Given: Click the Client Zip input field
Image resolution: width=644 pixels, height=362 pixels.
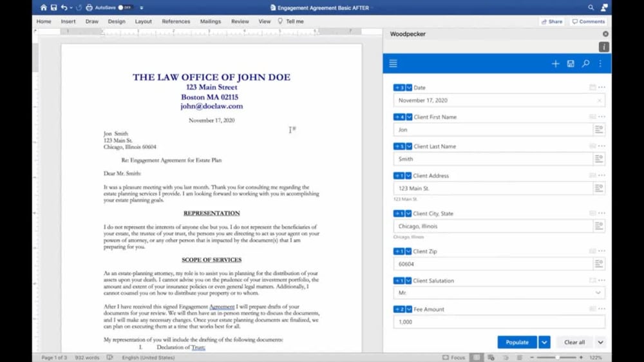Looking at the screenshot, I should tap(493, 264).
